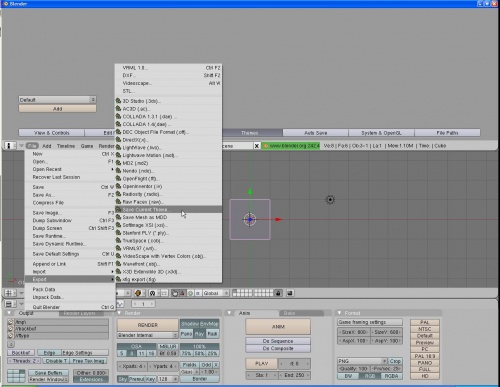
Task: Toggle the Edge render option
Action: click(49, 353)
